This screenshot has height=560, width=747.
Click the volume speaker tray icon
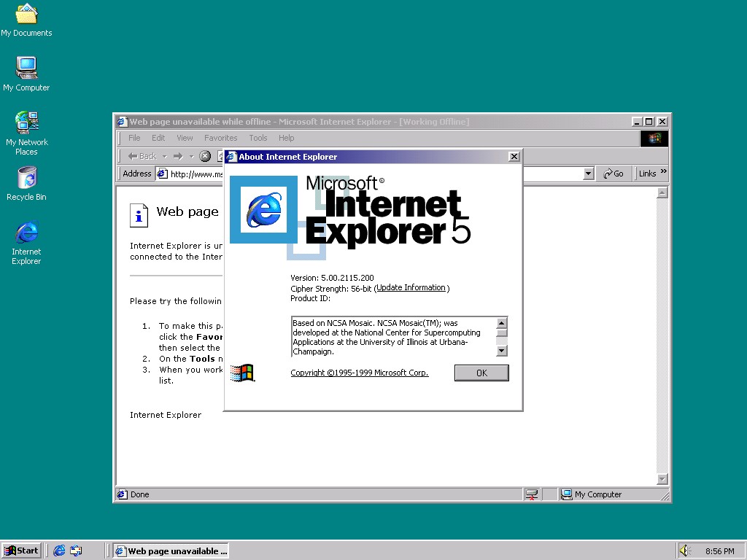pos(685,551)
